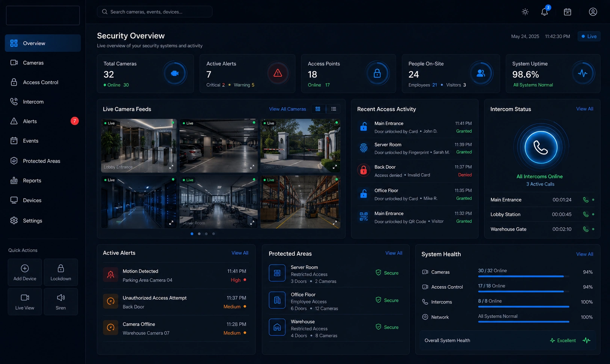Switch camera feeds to list view
The image size is (610, 364).
click(334, 109)
